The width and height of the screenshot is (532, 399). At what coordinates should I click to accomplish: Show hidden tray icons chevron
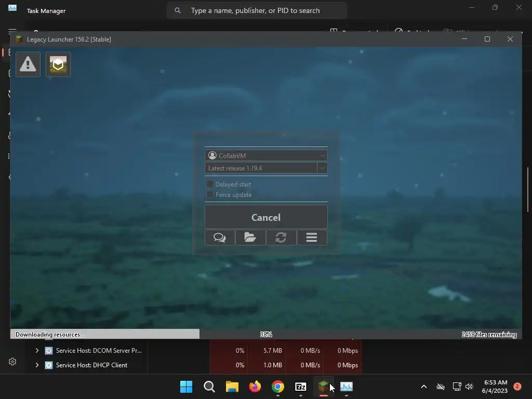point(424,387)
